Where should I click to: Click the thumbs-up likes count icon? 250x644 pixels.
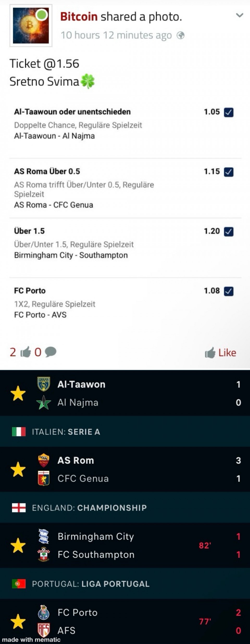(26, 352)
